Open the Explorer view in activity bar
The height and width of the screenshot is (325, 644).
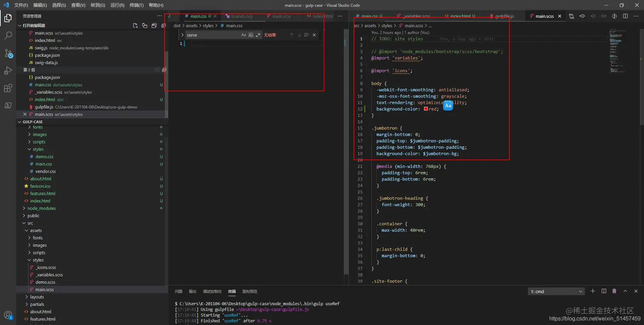point(8,18)
